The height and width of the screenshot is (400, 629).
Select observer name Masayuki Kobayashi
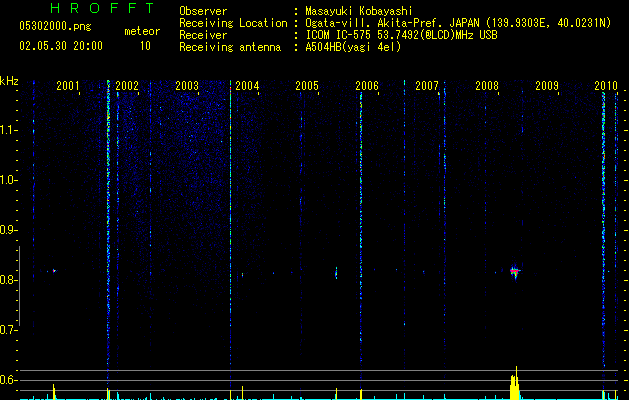click(359, 11)
